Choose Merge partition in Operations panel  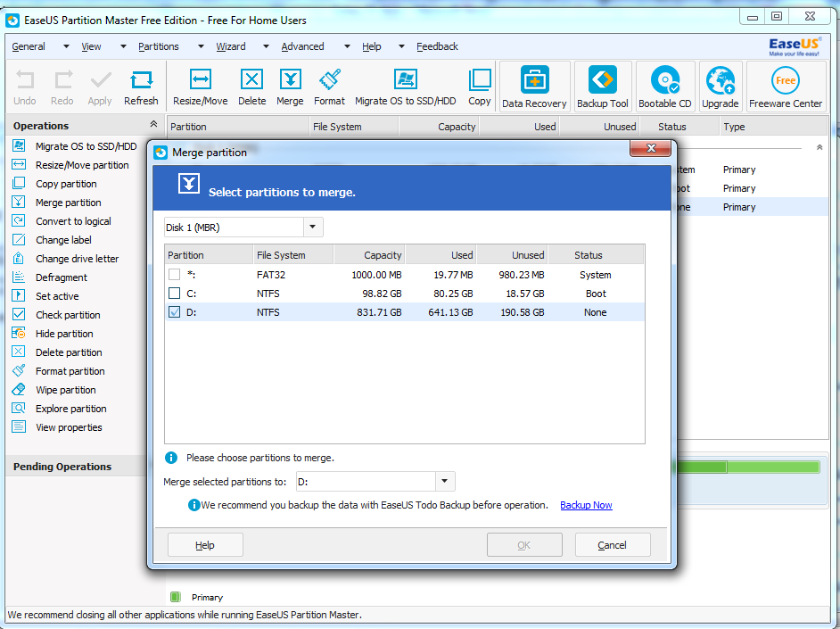click(x=69, y=203)
